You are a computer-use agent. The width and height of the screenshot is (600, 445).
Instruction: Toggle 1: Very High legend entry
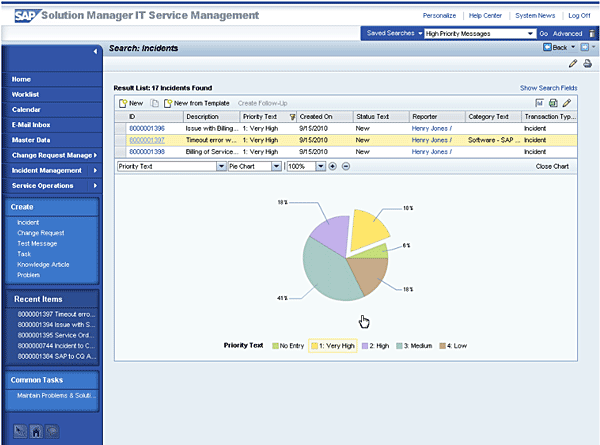pos(333,346)
